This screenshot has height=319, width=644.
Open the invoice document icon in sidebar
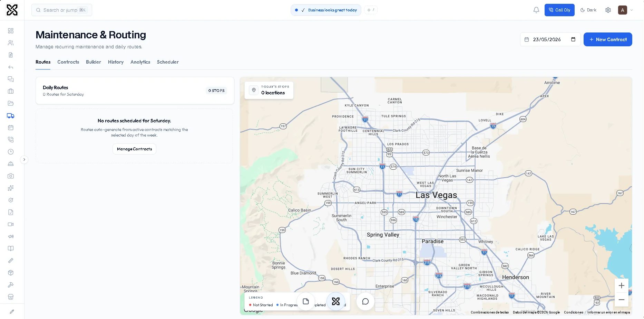(x=11, y=55)
